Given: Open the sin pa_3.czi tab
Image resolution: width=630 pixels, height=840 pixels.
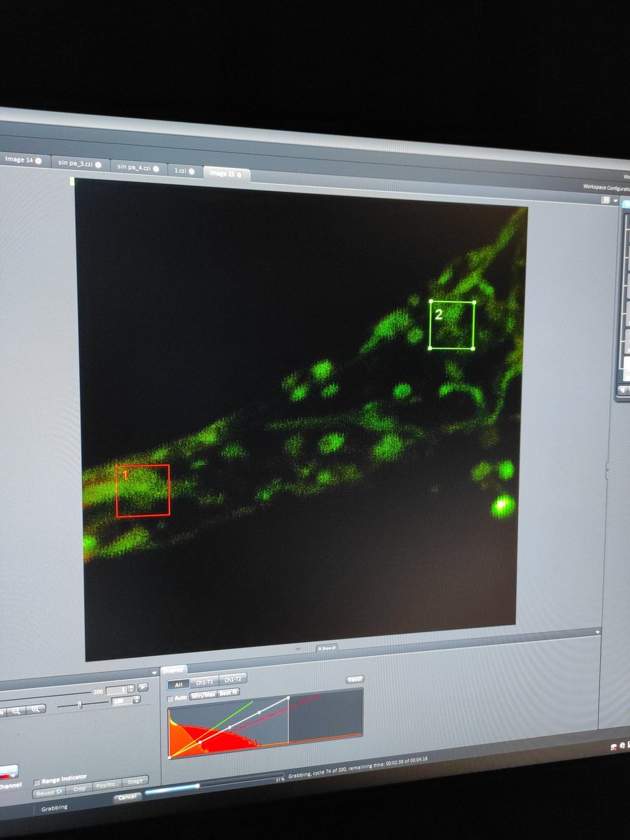Looking at the screenshot, I should pyautogui.click(x=80, y=164).
